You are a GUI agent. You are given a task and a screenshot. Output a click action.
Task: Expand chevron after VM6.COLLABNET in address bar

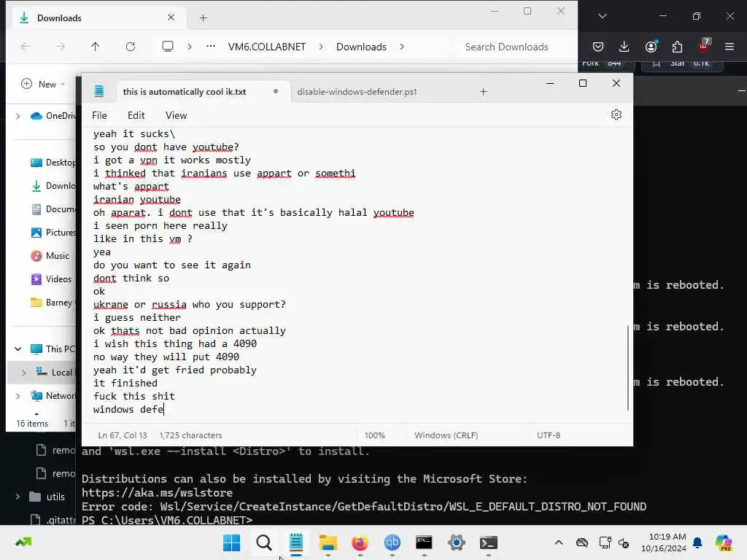tap(321, 47)
